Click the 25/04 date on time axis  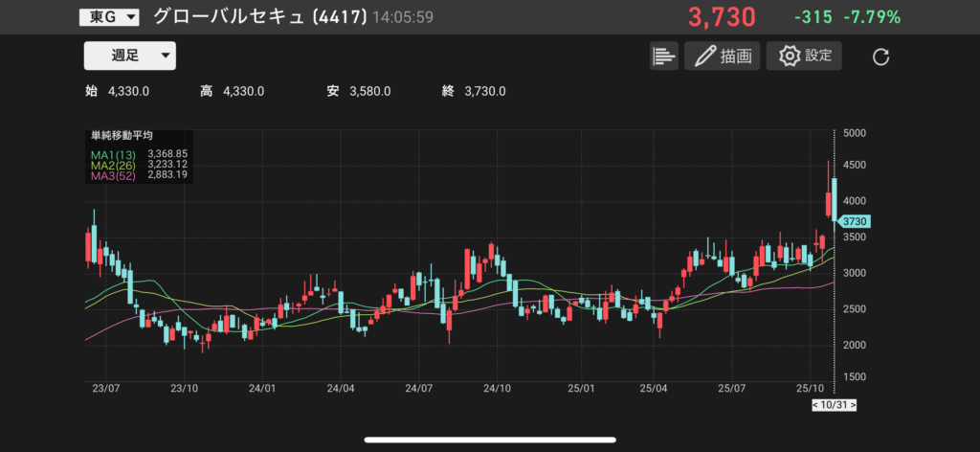point(654,389)
